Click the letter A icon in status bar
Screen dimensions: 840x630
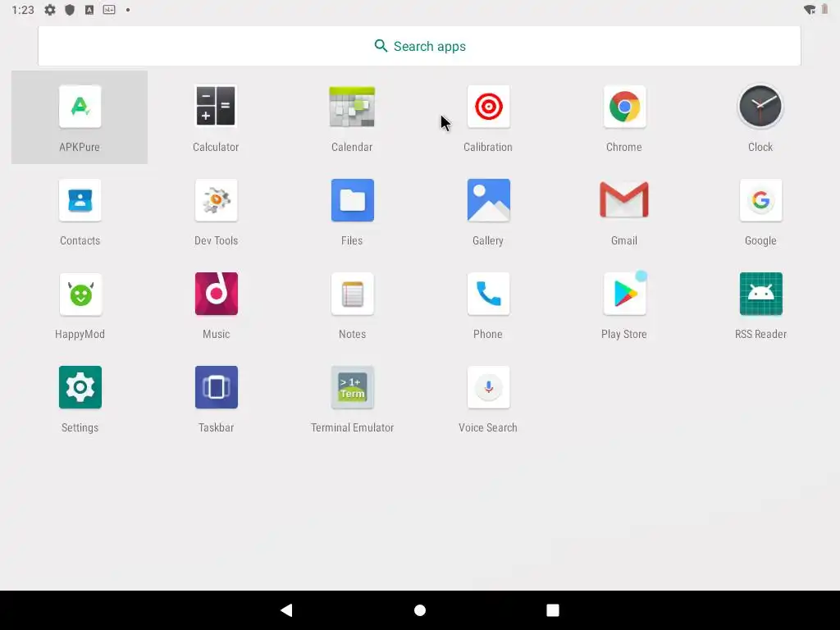[89, 10]
